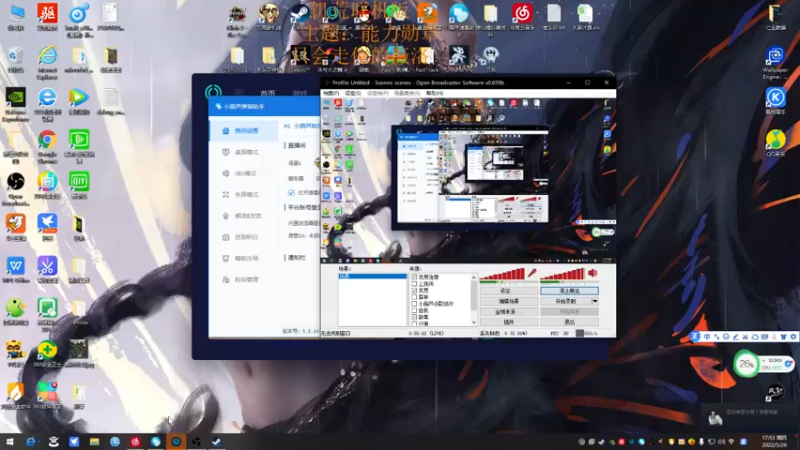
Task: Click the teal circular logo in dark window
Action: (213, 92)
